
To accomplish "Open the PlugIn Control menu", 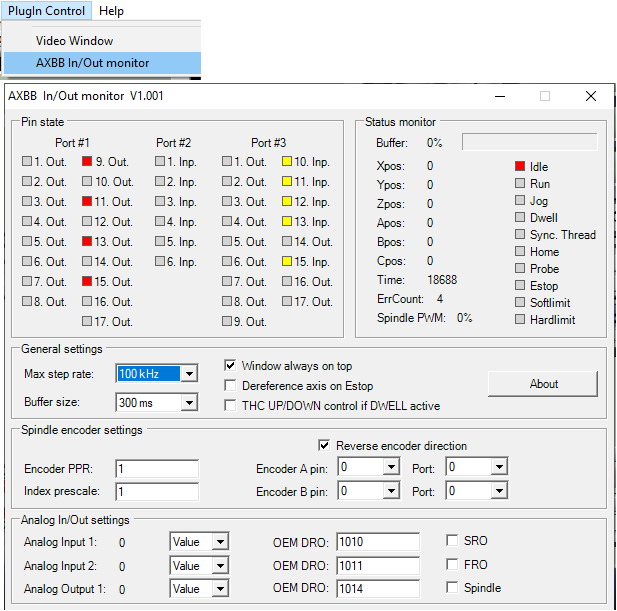I will coord(47,11).
